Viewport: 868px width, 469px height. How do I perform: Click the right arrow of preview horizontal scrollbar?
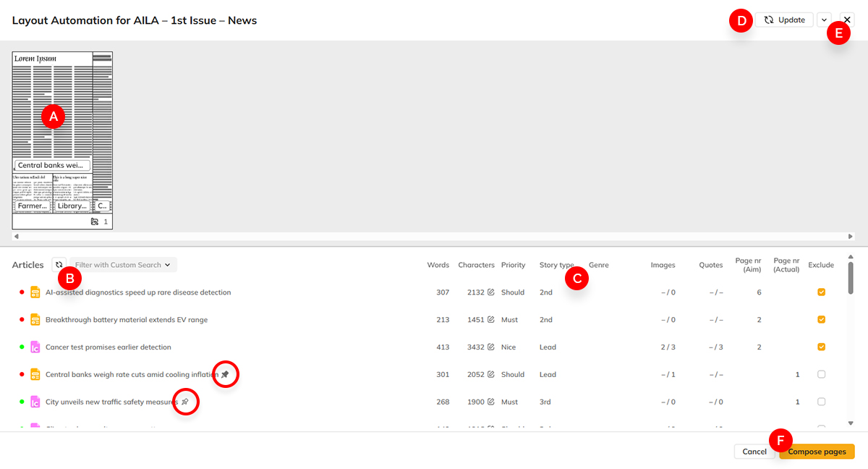click(x=851, y=237)
